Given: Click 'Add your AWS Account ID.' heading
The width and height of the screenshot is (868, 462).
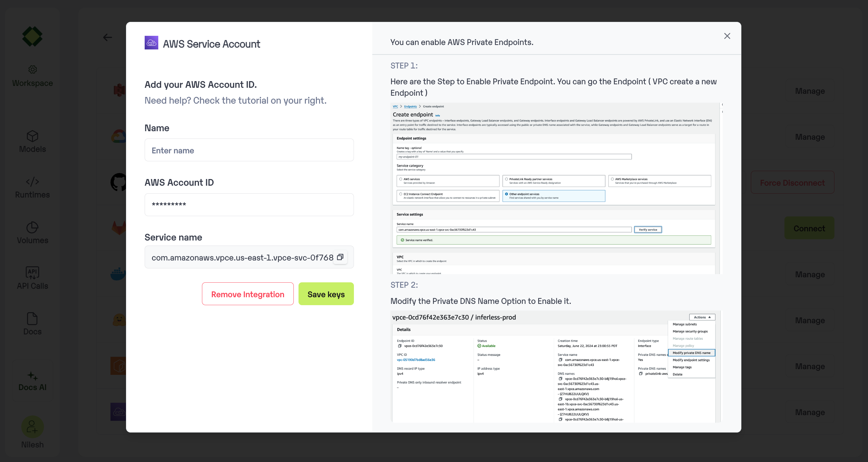Looking at the screenshot, I should [200, 85].
